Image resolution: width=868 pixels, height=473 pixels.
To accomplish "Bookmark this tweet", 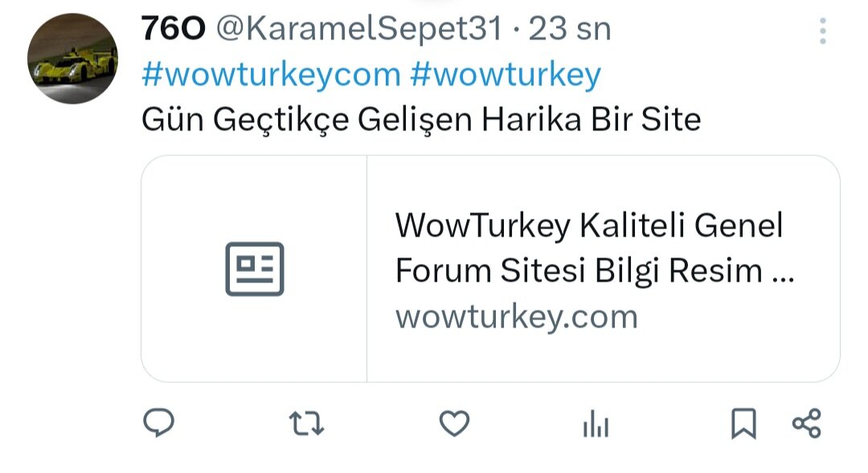I will (743, 424).
